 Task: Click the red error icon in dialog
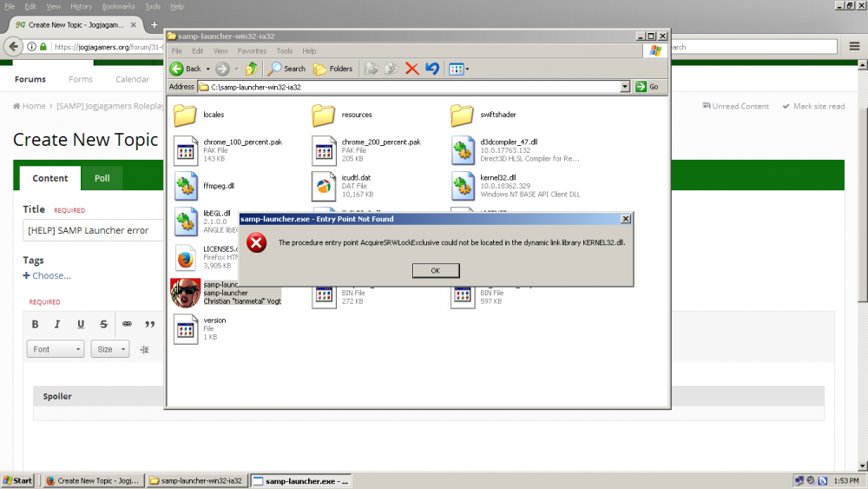256,242
